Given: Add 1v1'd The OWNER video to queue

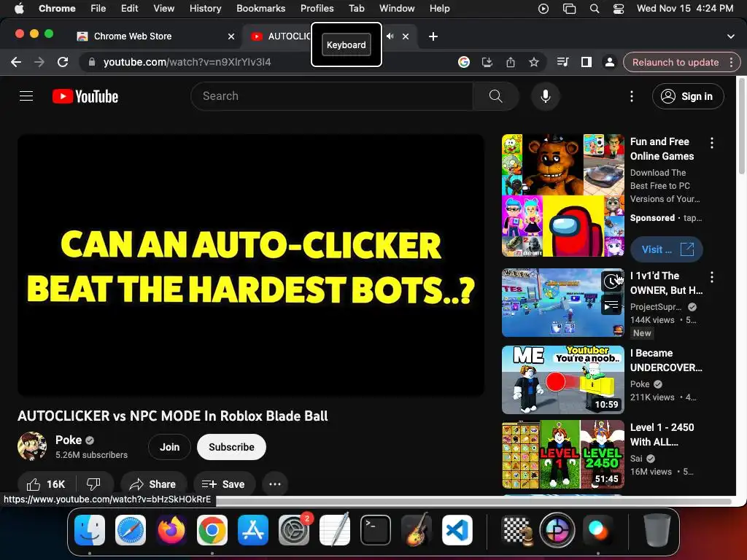Looking at the screenshot, I should pyautogui.click(x=611, y=306).
